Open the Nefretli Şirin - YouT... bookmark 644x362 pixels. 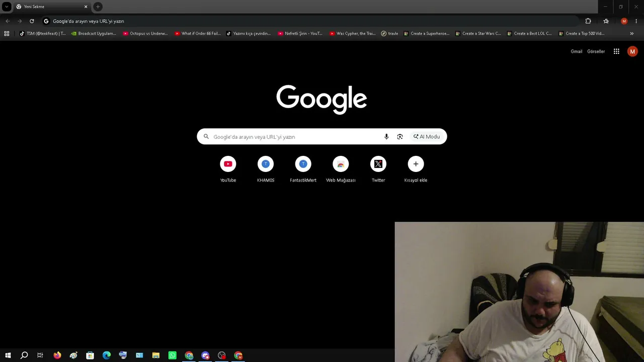(300, 34)
